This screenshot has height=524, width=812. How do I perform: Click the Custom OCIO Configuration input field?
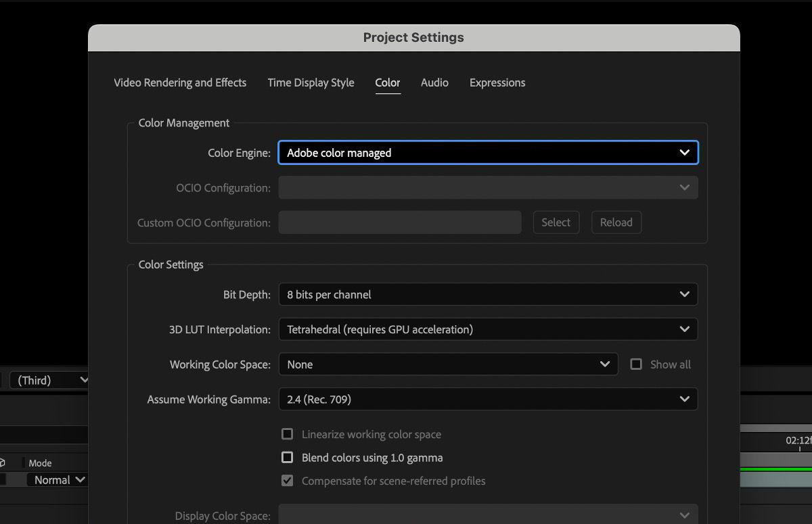coord(399,222)
